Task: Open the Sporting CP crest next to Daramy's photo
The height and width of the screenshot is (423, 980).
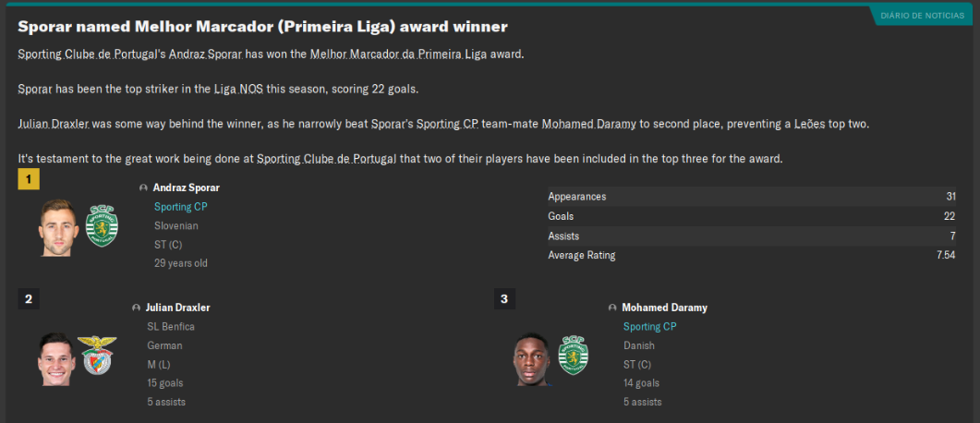Action: click(574, 355)
